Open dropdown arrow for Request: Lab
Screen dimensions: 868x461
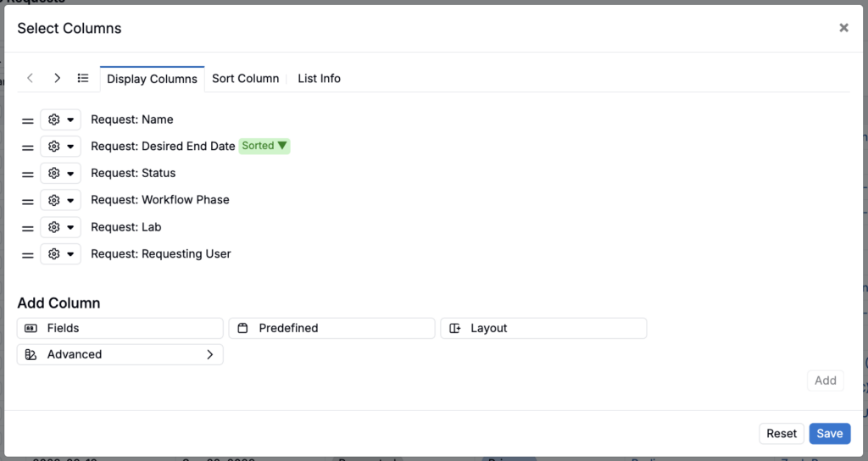[70, 227]
